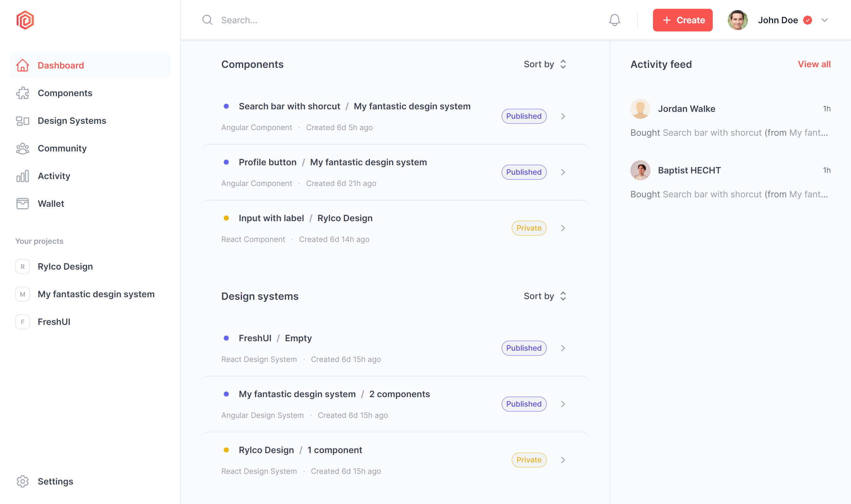Click the Activity icon in sidebar

[22, 176]
